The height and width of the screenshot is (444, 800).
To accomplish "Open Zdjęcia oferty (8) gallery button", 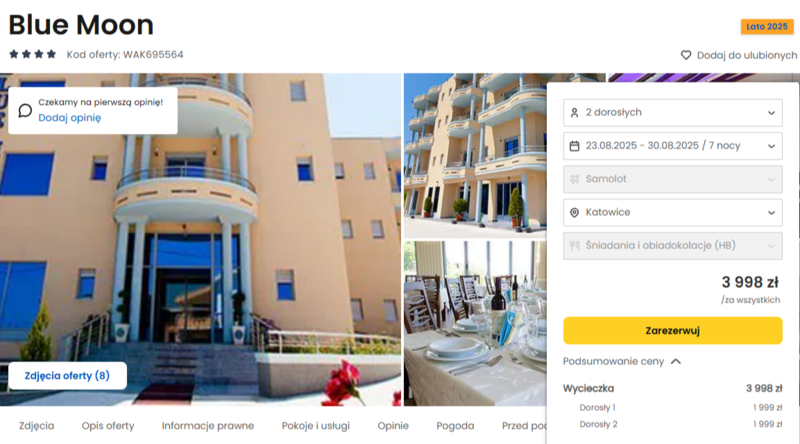I will tap(67, 376).
